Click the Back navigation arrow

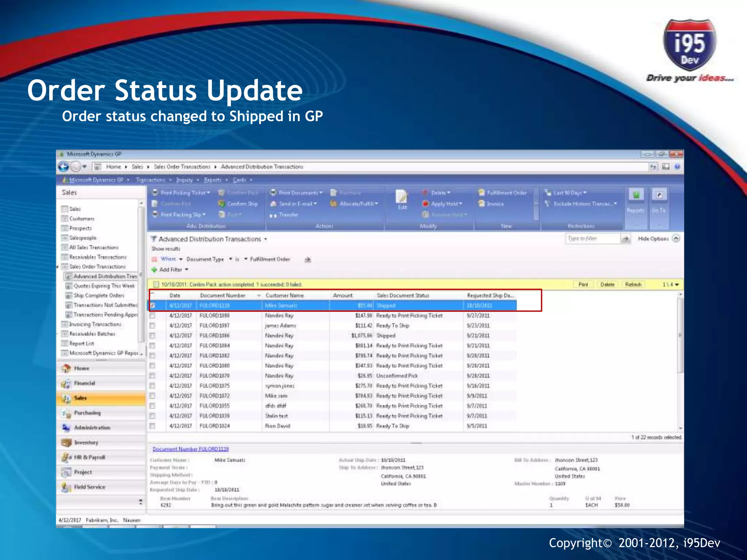pyautogui.click(x=63, y=167)
